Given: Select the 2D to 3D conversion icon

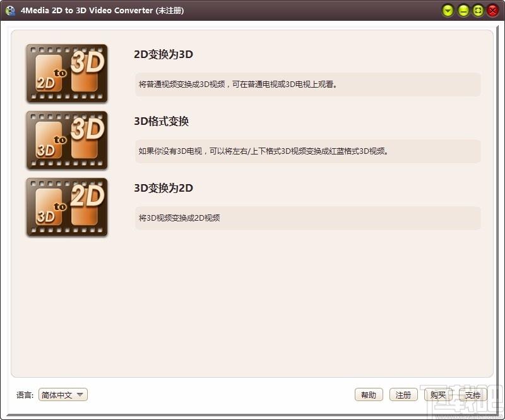Looking at the screenshot, I should (x=67, y=73).
